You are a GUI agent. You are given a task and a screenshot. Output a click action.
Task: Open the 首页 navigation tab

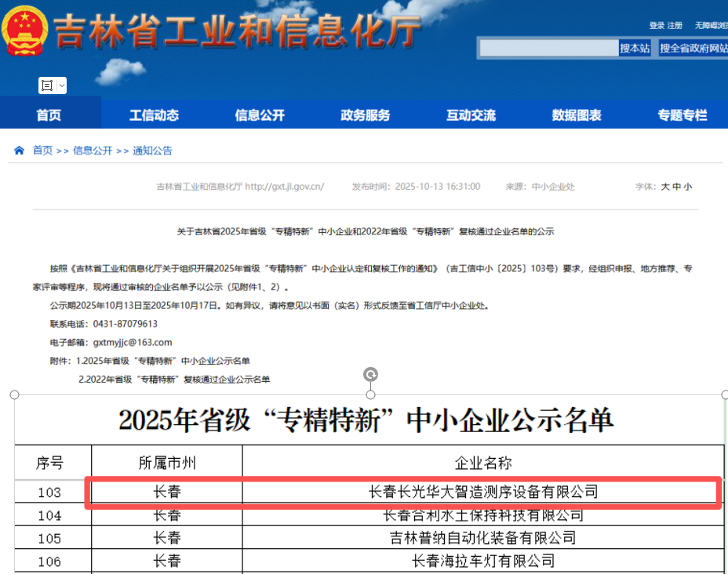pos(49,115)
